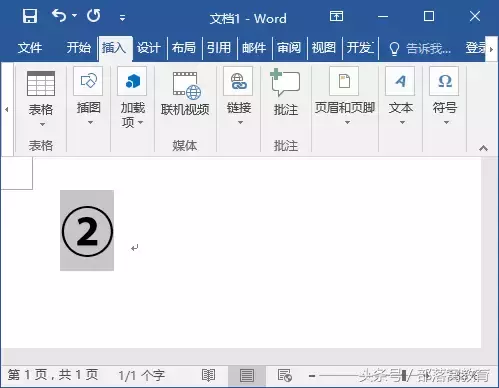Switch to the 开发 tab

(x=360, y=48)
